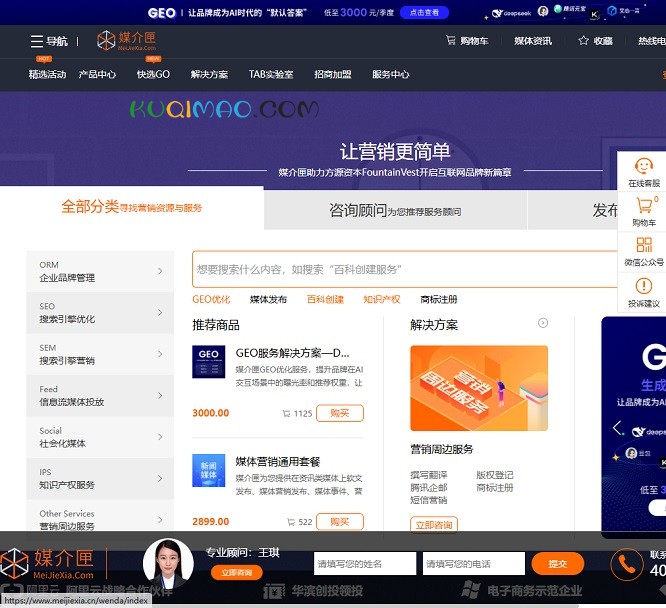Open the 招商加盟 menu item
666x608 pixels.
coord(333,74)
